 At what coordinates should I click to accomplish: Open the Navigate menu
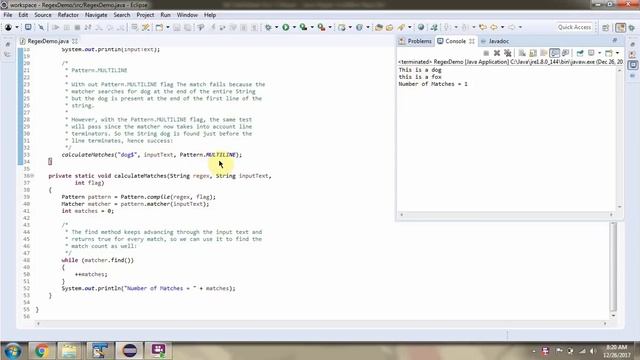[x=96, y=15]
